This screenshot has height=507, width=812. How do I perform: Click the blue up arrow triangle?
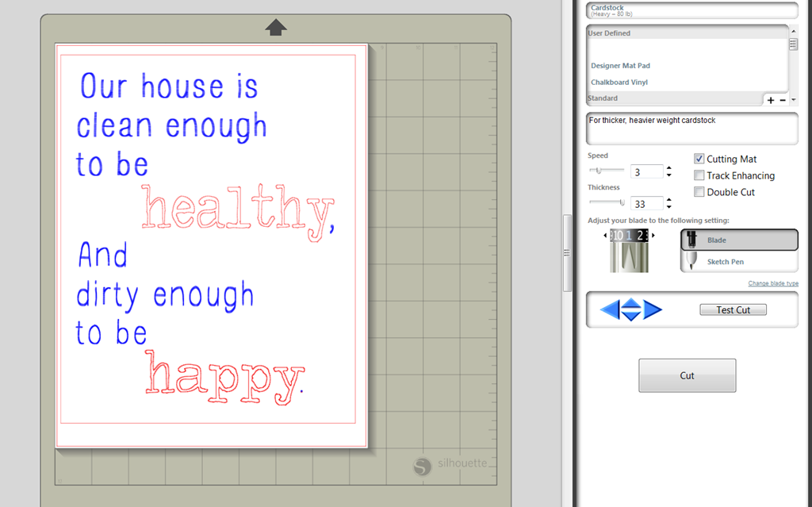point(630,304)
